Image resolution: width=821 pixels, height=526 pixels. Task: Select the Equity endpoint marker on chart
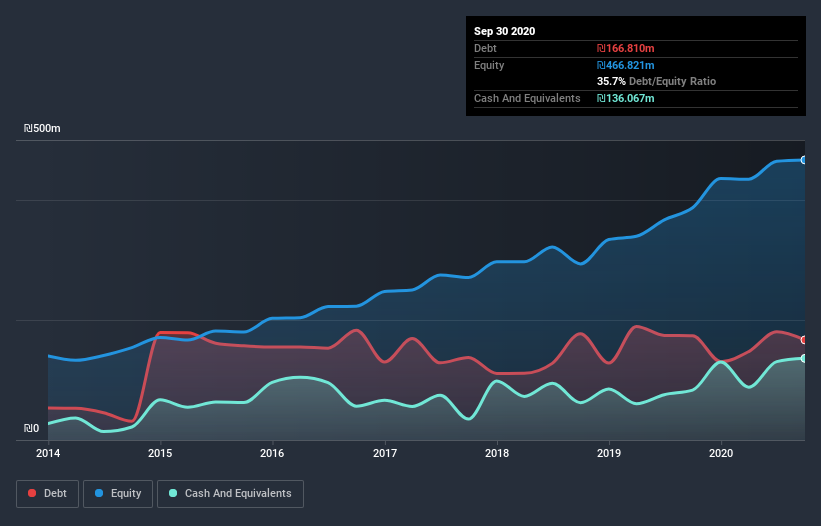click(804, 160)
